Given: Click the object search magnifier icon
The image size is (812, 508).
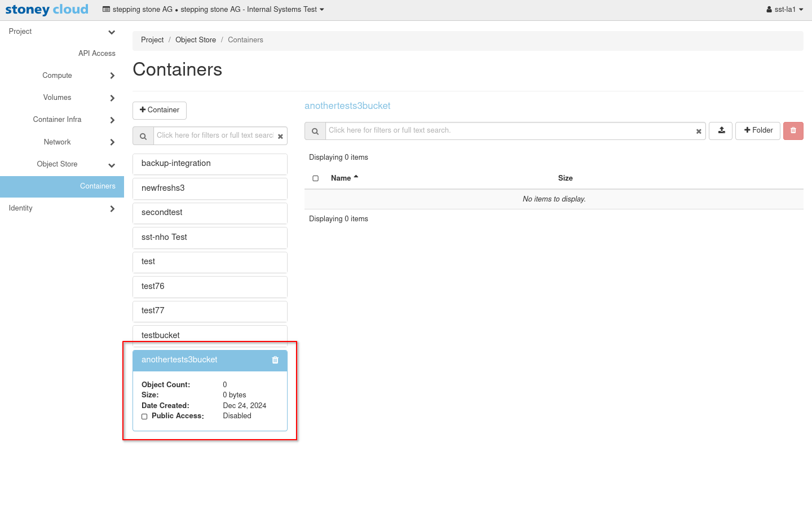Looking at the screenshot, I should 315,131.
